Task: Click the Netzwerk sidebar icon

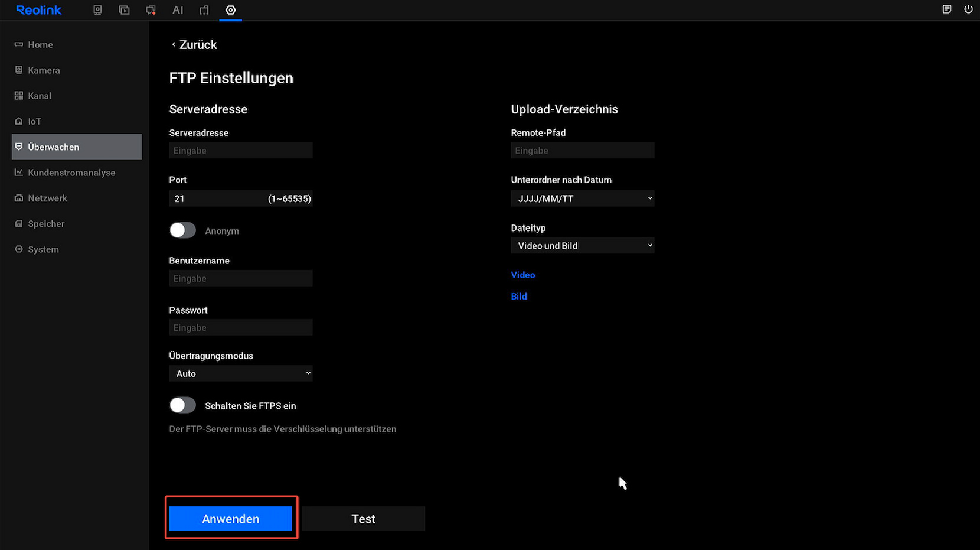Action: [19, 198]
